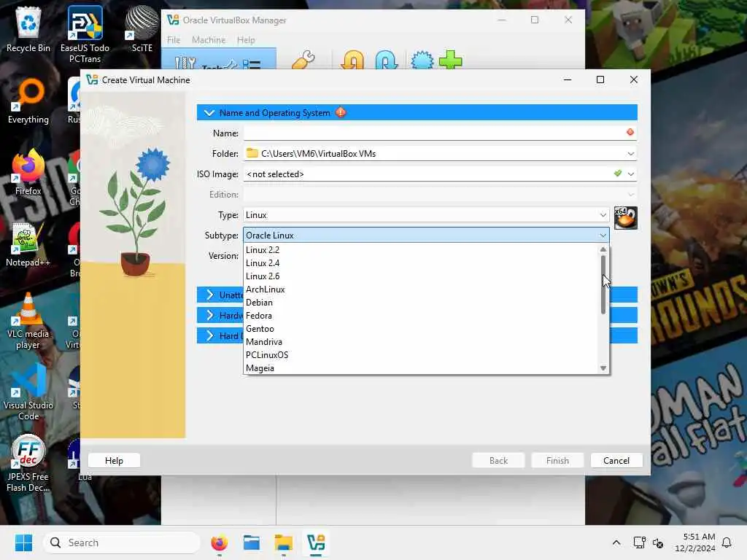This screenshot has height=560, width=747.
Task: Open the Folder path dropdown
Action: coord(631,154)
